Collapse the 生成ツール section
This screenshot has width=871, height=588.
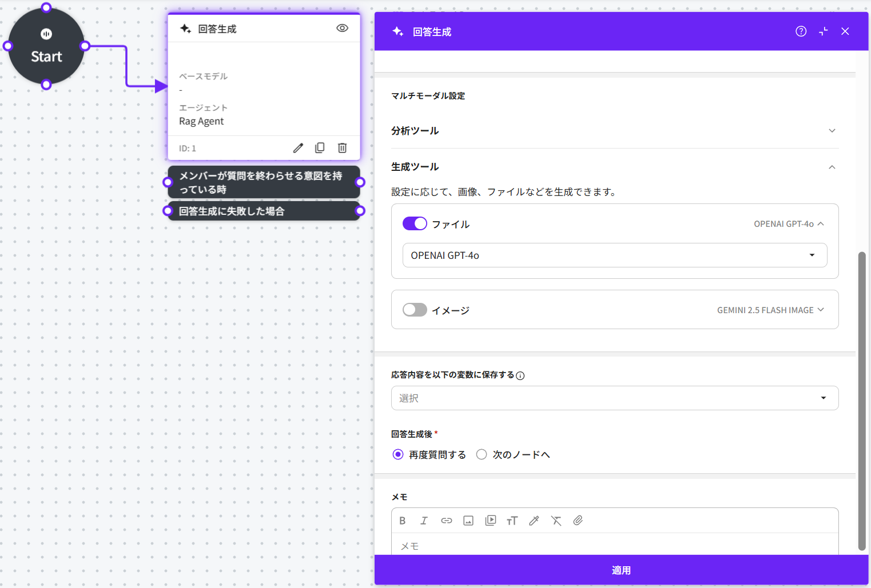(x=832, y=167)
